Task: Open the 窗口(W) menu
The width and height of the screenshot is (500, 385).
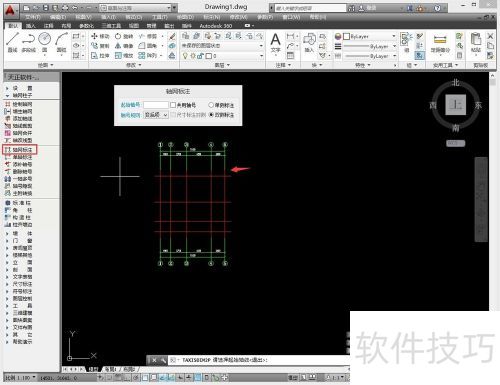Action: click(x=291, y=17)
